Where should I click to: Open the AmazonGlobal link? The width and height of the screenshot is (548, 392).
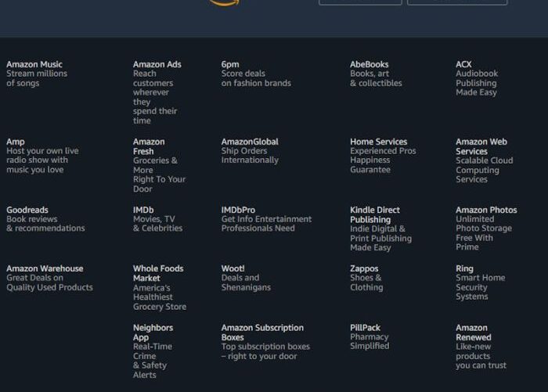click(x=250, y=151)
